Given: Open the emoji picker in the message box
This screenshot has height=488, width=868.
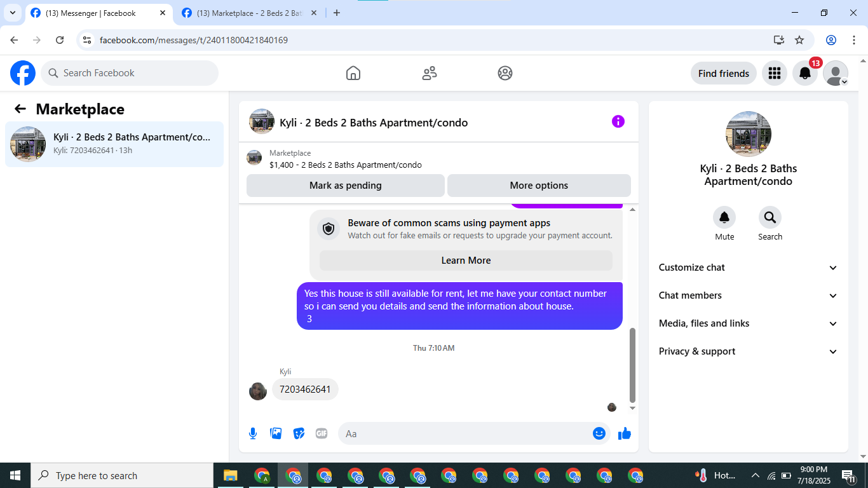Looking at the screenshot, I should pos(599,433).
